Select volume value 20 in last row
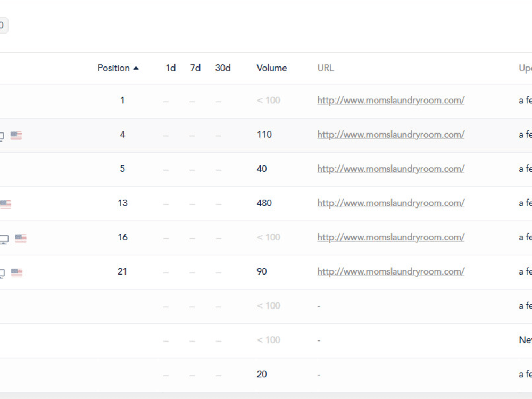Image resolution: width=532 pixels, height=399 pixels. point(262,374)
